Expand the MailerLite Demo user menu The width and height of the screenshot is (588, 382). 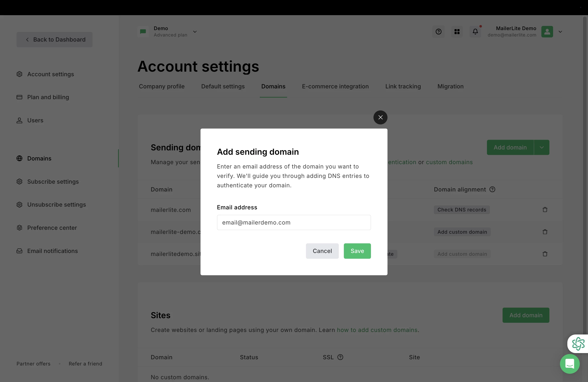560,32
